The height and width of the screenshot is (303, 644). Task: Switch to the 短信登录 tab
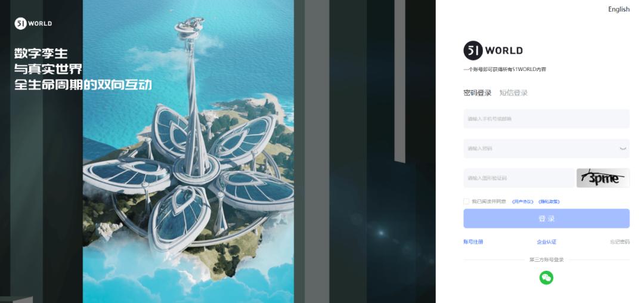click(513, 93)
